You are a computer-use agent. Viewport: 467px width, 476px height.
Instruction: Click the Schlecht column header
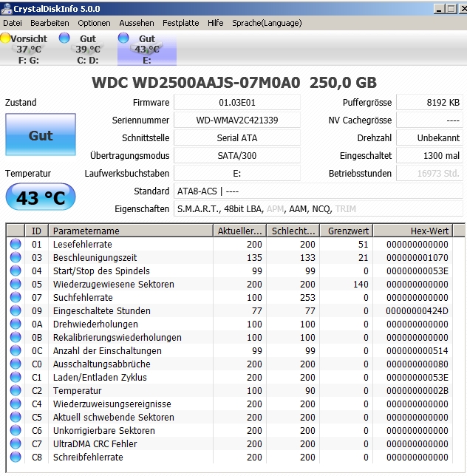pyautogui.click(x=293, y=231)
